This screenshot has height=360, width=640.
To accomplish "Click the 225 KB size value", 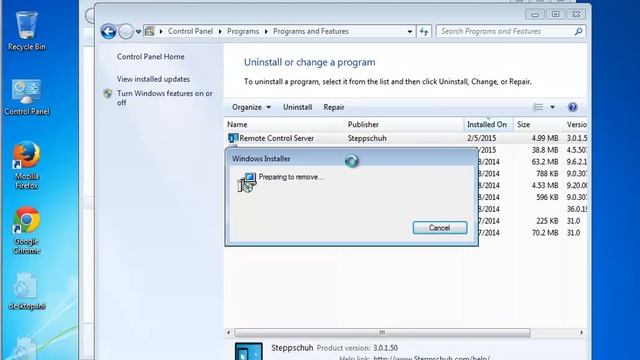I will click(x=547, y=221).
